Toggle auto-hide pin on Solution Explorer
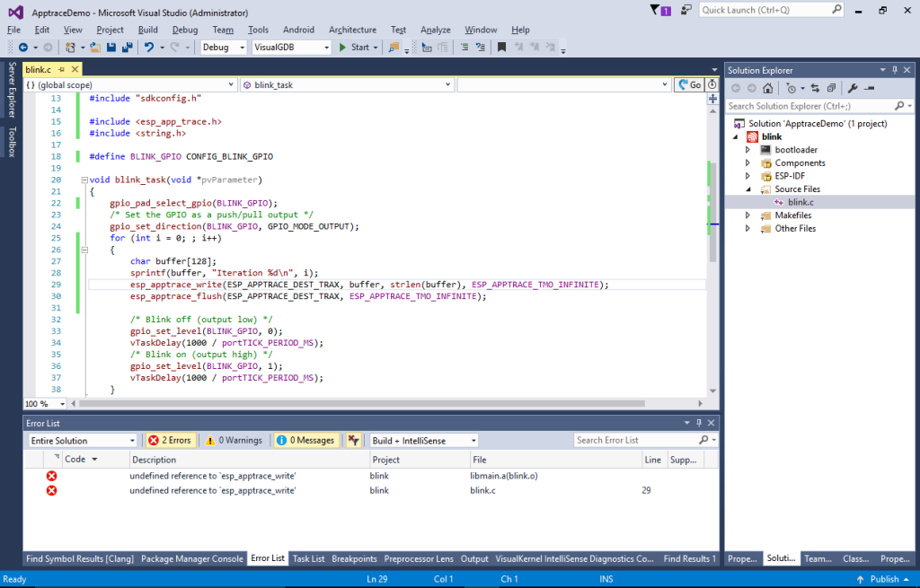The height and width of the screenshot is (588, 920). [x=895, y=70]
